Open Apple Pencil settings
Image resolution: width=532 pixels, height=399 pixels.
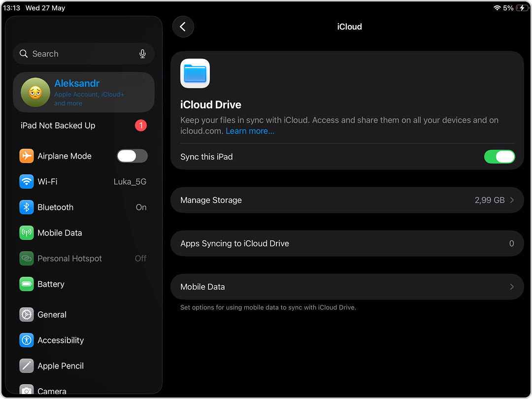pyautogui.click(x=83, y=366)
